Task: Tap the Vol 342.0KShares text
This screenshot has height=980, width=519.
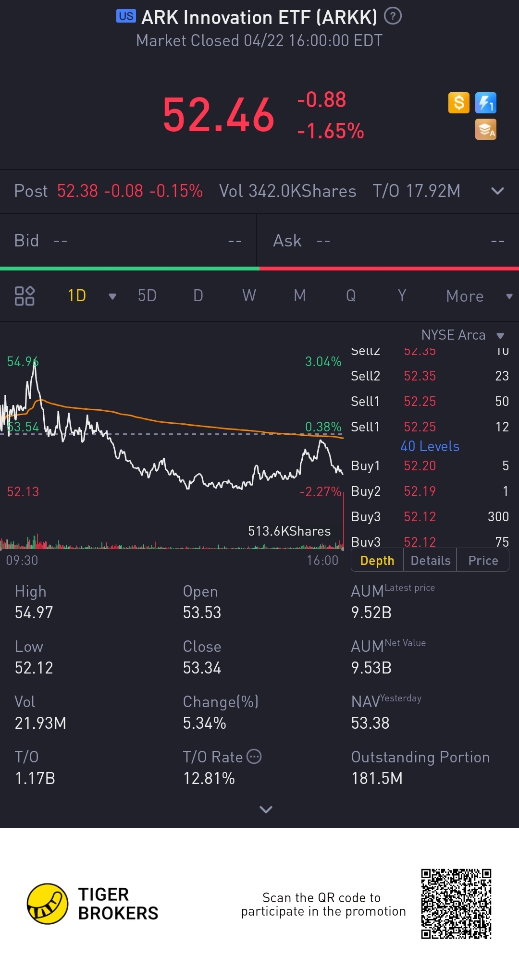Action: (287, 191)
